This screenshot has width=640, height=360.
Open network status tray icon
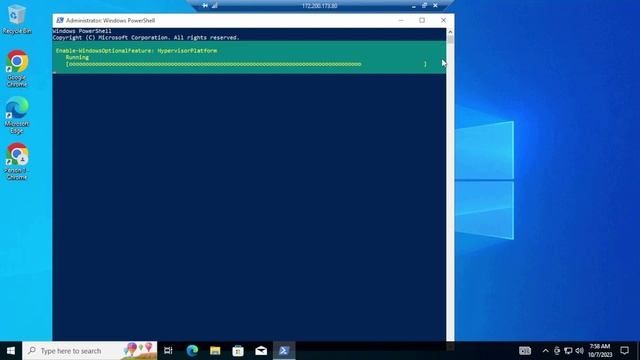coord(568,351)
